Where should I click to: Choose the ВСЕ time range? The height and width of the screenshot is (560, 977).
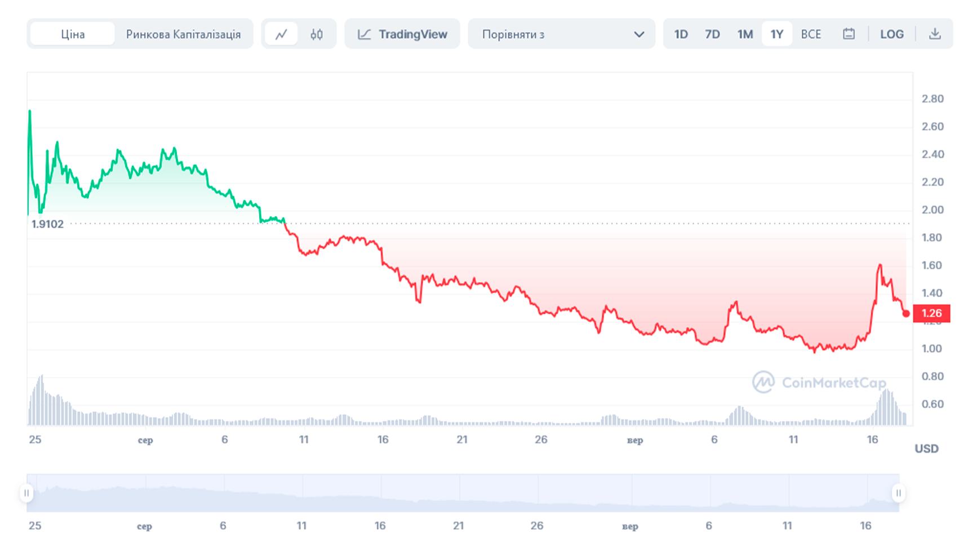(811, 34)
